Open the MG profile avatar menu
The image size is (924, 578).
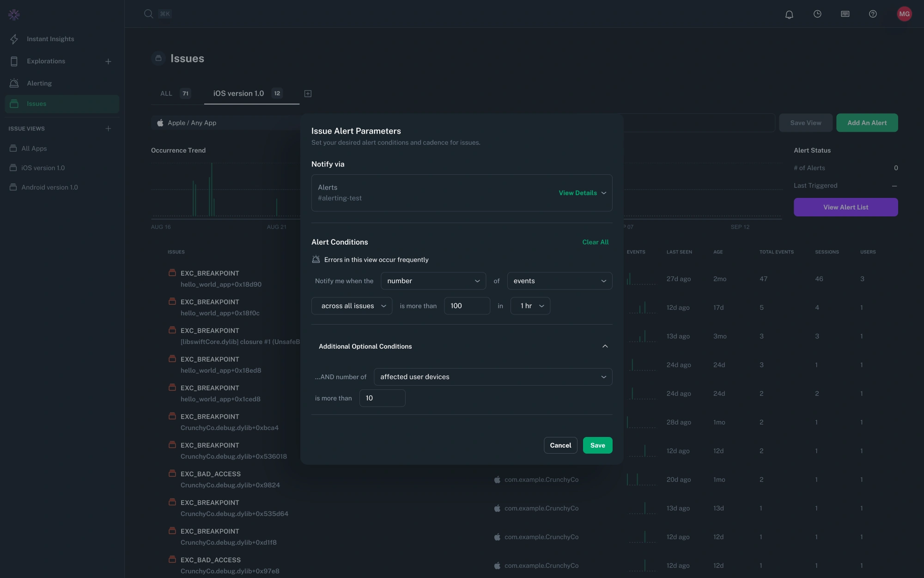pyautogui.click(x=904, y=14)
